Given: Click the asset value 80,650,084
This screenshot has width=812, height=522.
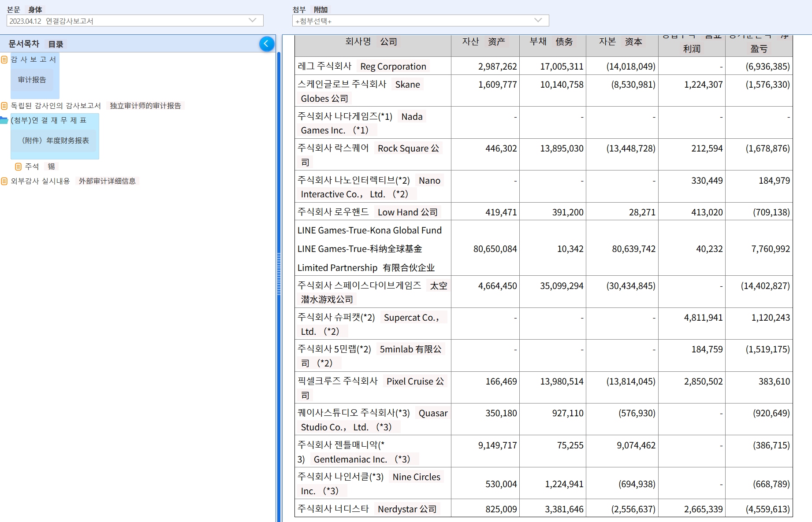Looking at the screenshot, I should (495, 249).
